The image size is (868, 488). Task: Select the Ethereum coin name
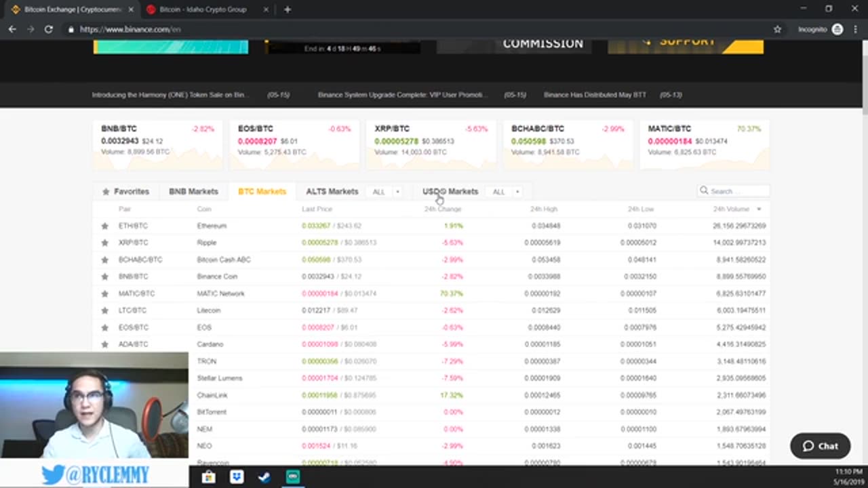click(x=212, y=226)
